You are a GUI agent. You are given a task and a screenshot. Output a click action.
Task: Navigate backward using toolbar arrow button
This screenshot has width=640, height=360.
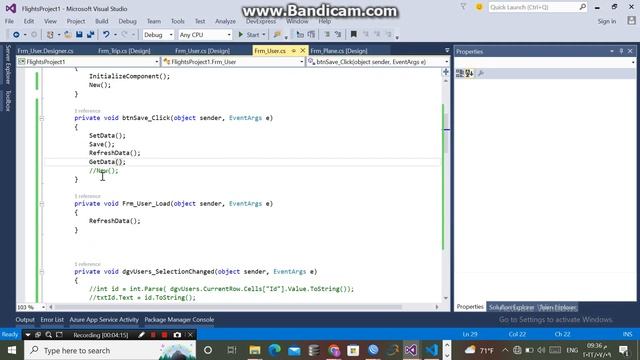click(16, 35)
